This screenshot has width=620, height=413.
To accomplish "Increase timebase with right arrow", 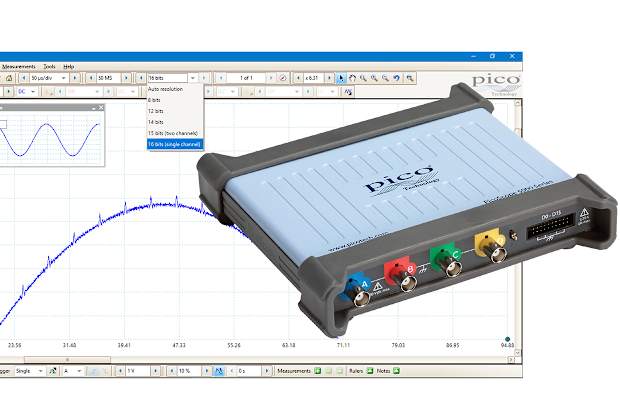I will (74, 78).
